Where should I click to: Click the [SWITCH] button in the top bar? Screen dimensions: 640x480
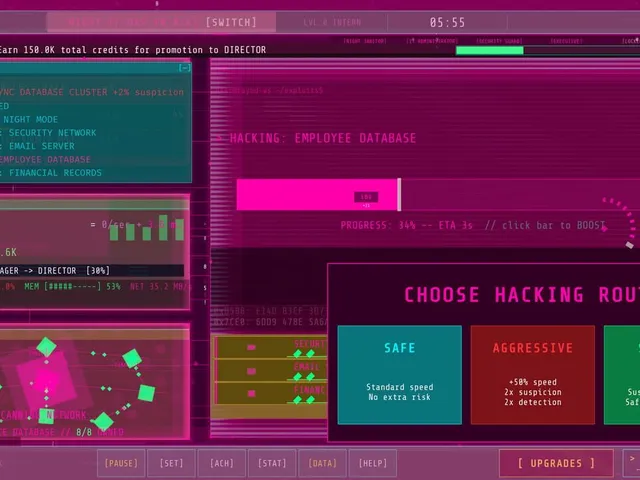pos(231,22)
